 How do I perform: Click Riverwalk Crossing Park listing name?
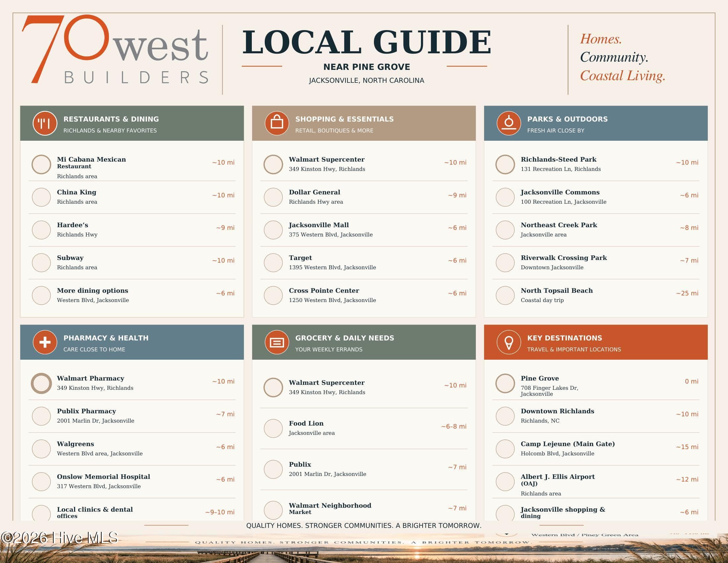564,258
